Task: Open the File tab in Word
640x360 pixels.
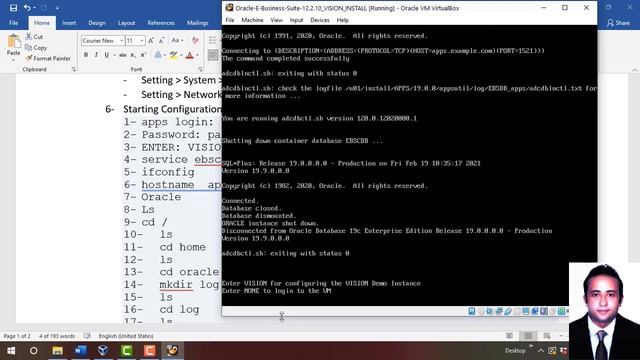Action: click(13, 23)
